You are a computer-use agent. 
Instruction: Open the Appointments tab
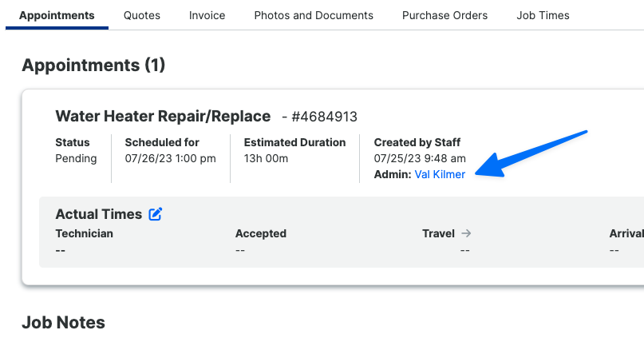pos(57,15)
